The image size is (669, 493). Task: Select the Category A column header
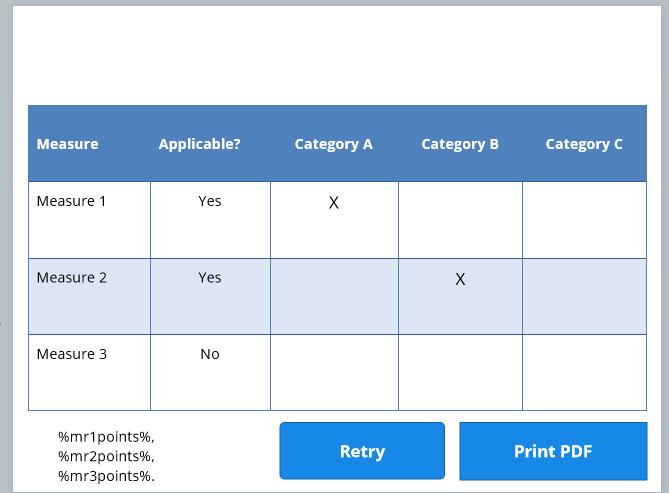pos(333,144)
